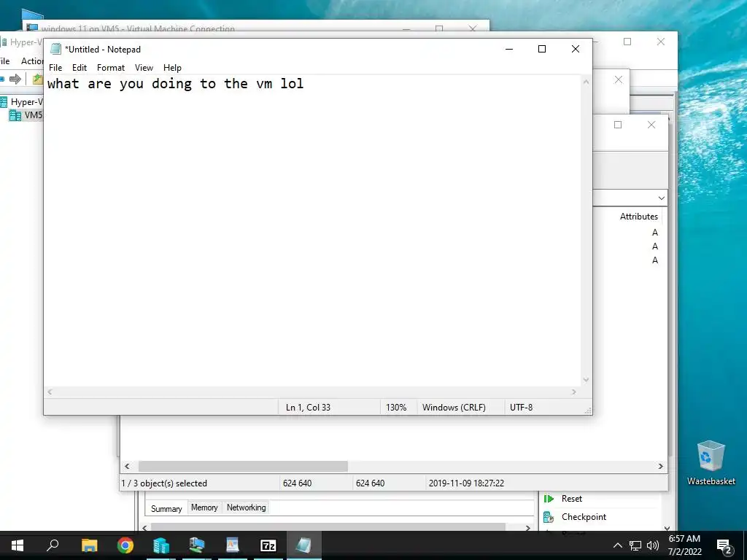
Task: Switch to the Networking tab
Action: point(247,507)
